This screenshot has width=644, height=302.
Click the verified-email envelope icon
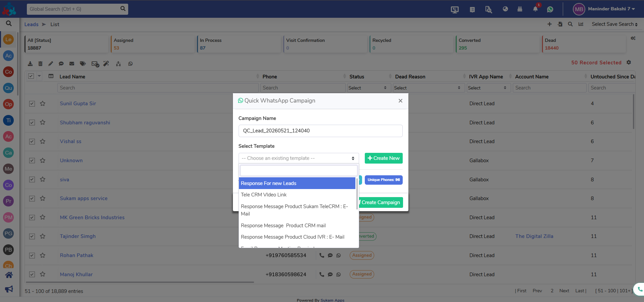pos(95,64)
